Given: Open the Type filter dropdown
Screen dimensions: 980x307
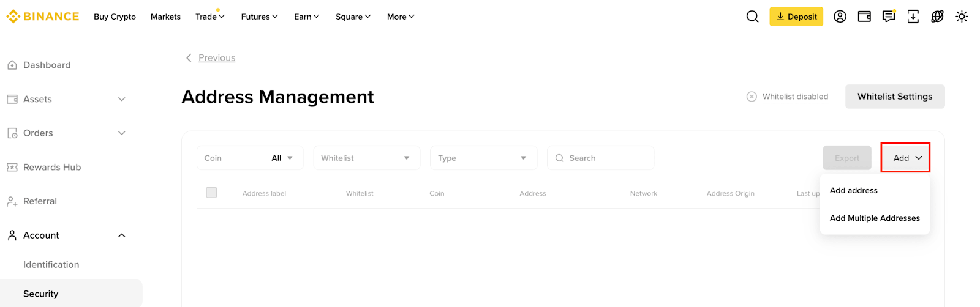Looking at the screenshot, I should coord(484,158).
